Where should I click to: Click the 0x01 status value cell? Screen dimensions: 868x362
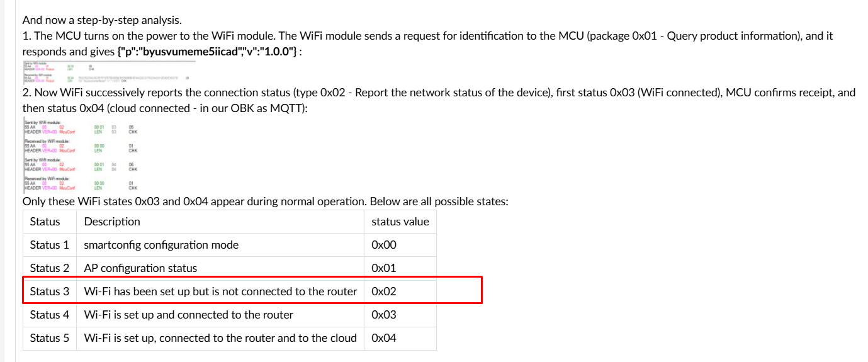(x=400, y=268)
